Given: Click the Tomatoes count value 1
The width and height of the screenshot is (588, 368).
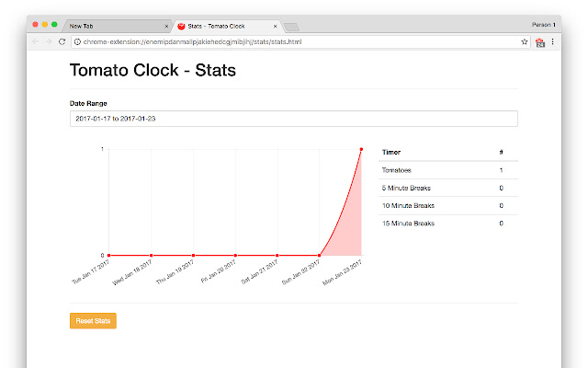Looking at the screenshot, I should [501, 170].
